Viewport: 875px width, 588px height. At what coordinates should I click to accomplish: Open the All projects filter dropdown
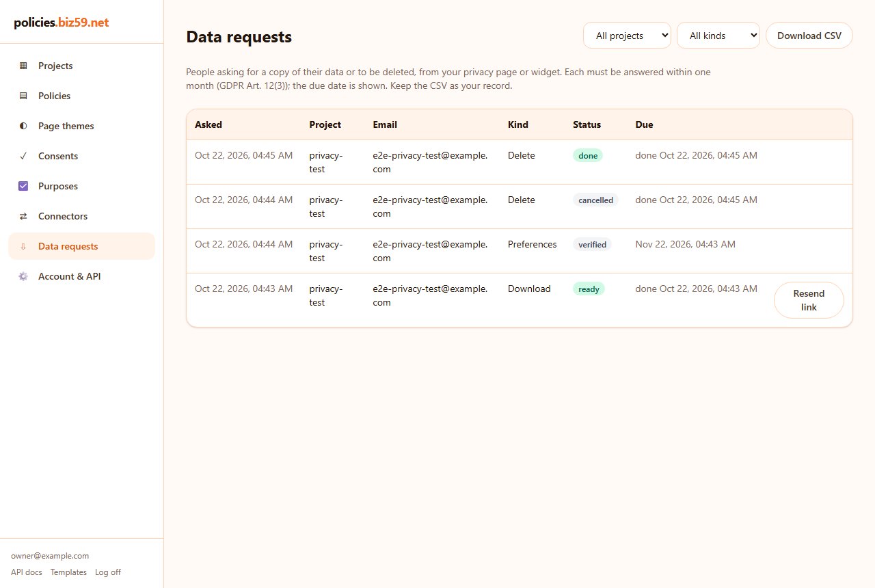coord(627,36)
